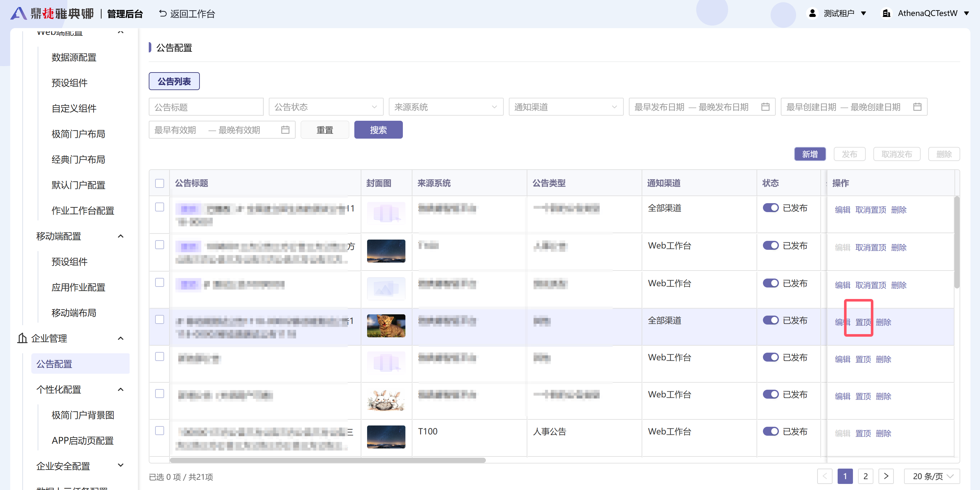Open the publish date range calendar icon
This screenshot has height=490, width=980.
pos(765,107)
